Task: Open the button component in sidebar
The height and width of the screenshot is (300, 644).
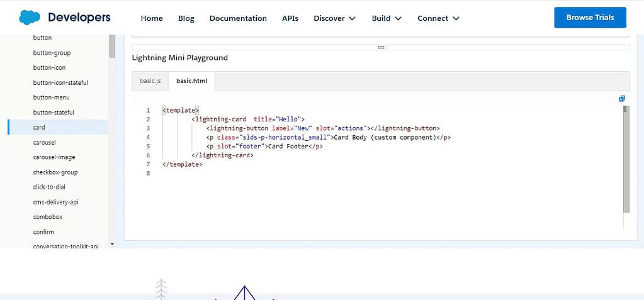Action: coord(42,38)
